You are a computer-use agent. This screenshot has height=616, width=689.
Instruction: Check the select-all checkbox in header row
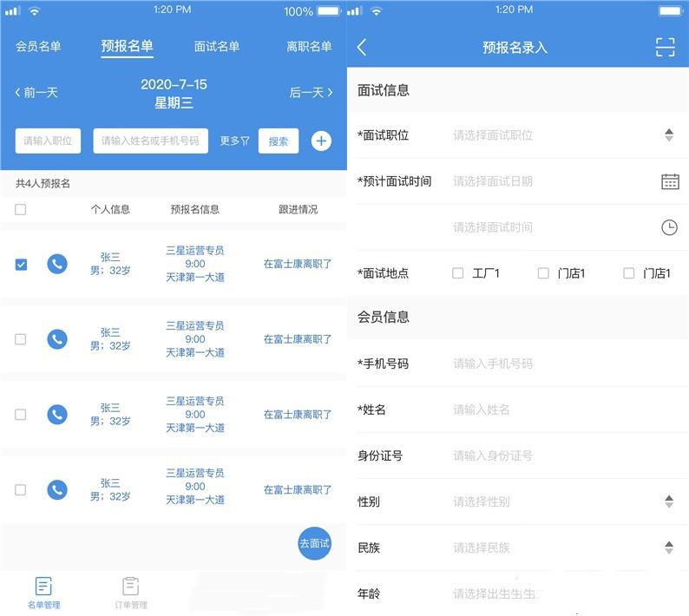(x=21, y=209)
